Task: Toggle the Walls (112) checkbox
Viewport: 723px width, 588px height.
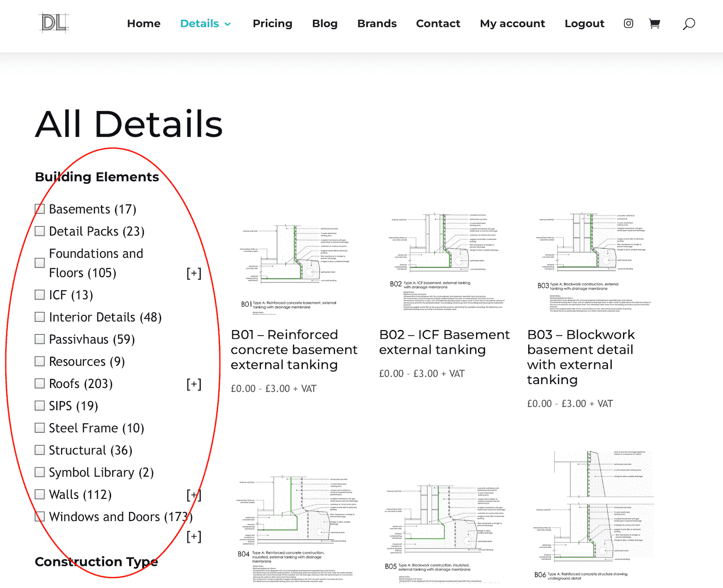Action: click(x=40, y=494)
